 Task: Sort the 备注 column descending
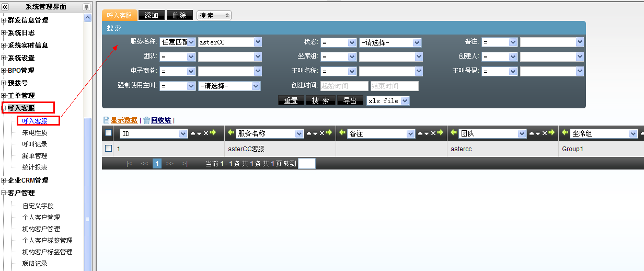pyautogui.click(x=427, y=134)
